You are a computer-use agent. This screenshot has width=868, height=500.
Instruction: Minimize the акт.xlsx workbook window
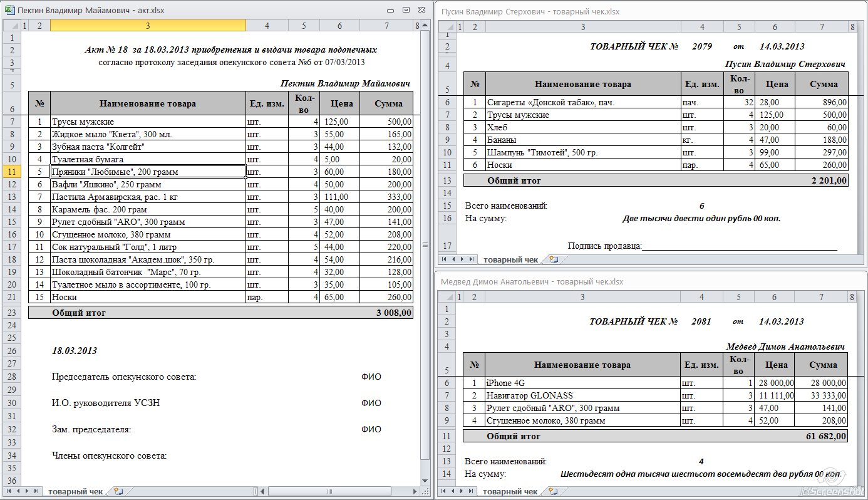(391, 10)
